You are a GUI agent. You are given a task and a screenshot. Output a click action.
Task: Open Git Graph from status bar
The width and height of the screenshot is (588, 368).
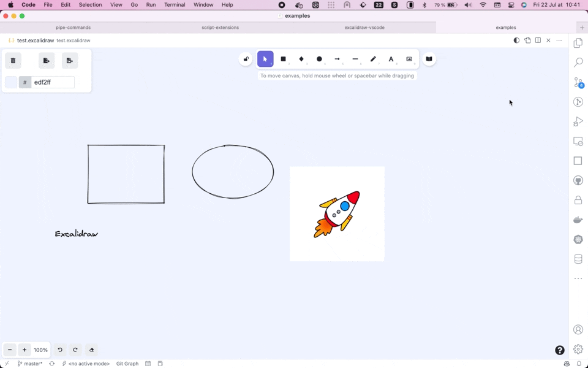tap(127, 364)
